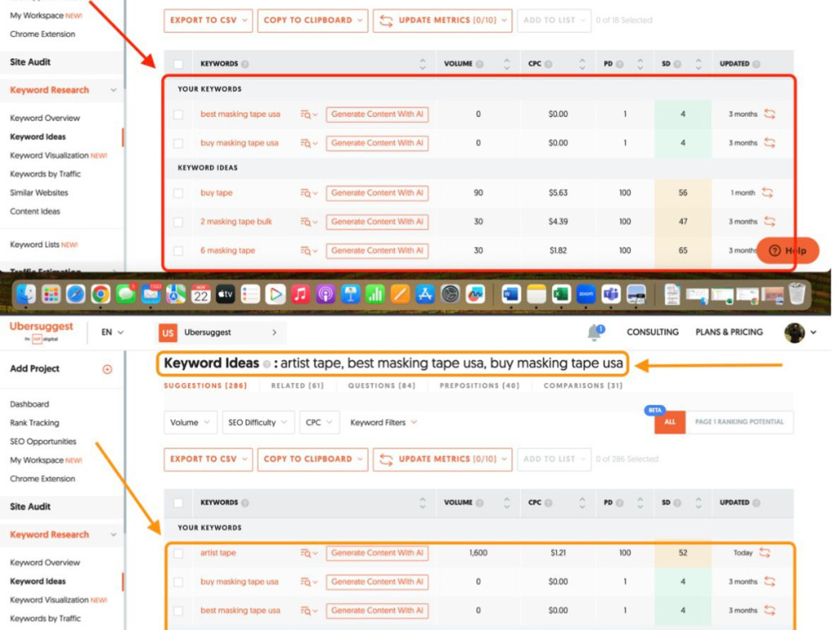Screen dimensions: 840x630
Task: Click the '6 masking tape' keyword link
Action: tap(228, 250)
